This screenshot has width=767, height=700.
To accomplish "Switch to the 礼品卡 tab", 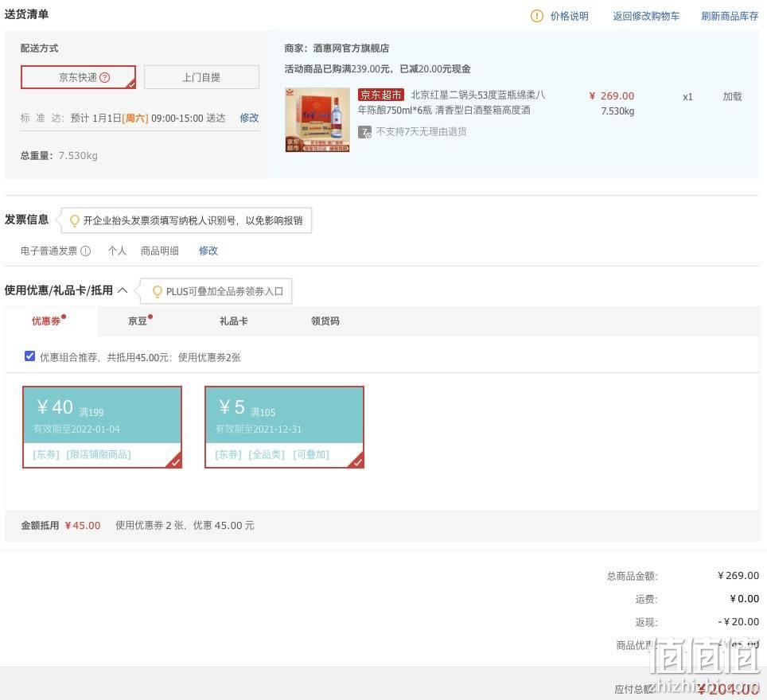I will coord(233,321).
